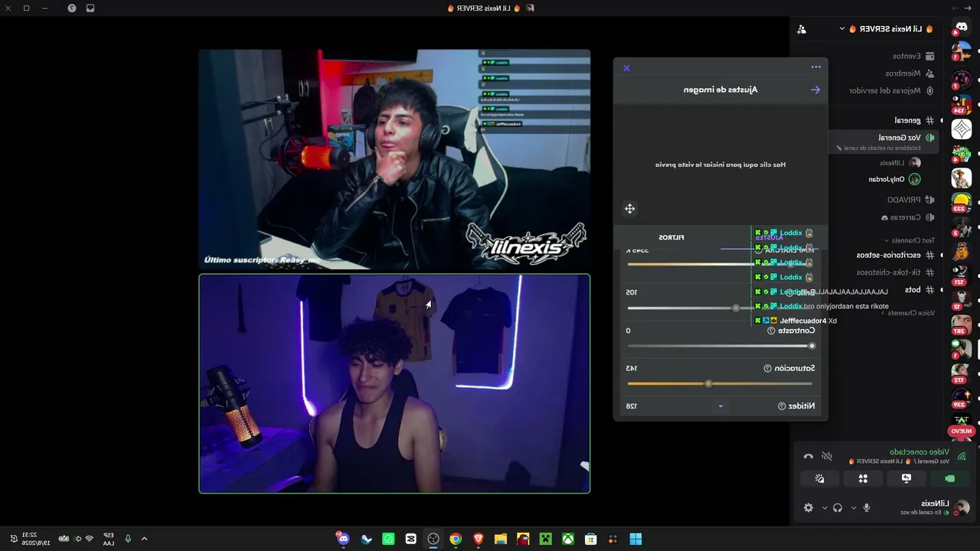This screenshot has width=980, height=551.
Task: Click the connection signal icon beside Video conectado
Action: pos(962,457)
